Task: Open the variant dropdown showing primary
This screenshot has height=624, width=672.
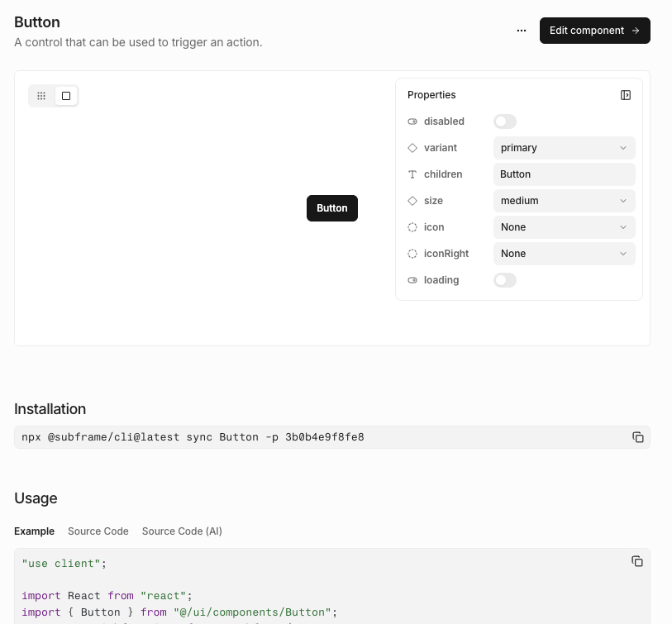Action: [565, 148]
